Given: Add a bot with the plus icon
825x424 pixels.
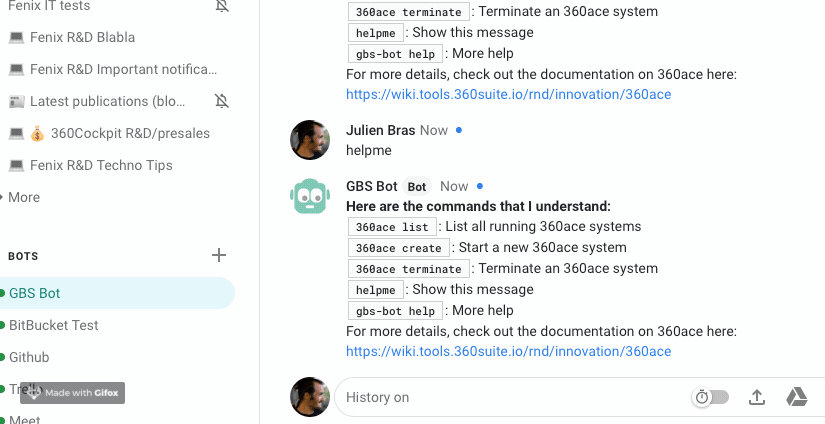Looking at the screenshot, I should [219, 256].
